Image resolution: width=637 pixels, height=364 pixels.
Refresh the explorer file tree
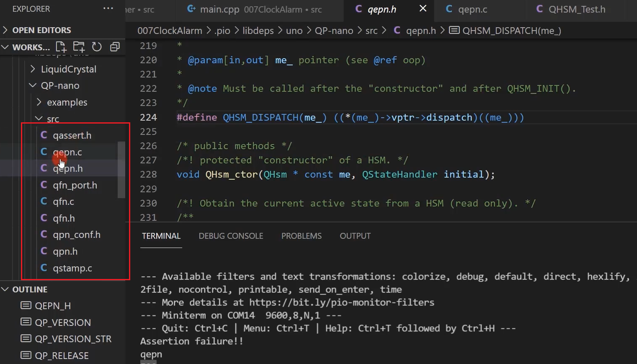[97, 47]
